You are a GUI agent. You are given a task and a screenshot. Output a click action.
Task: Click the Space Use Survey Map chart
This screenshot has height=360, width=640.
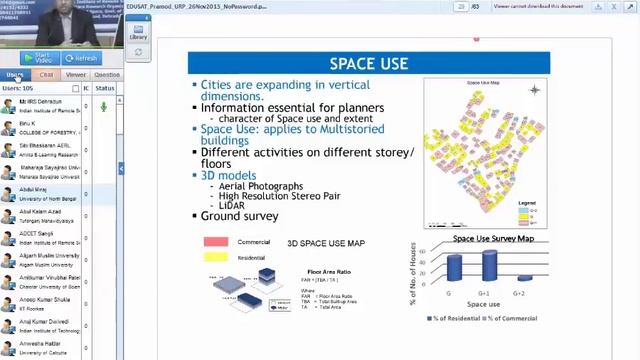pos(479,278)
